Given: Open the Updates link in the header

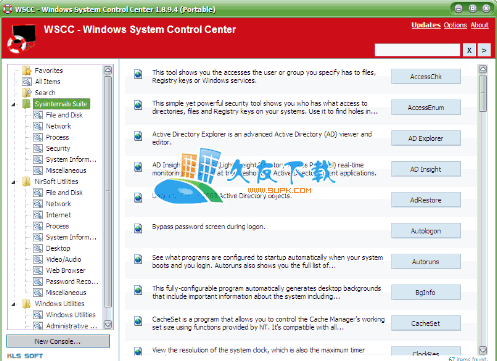Looking at the screenshot, I should [426, 25].
